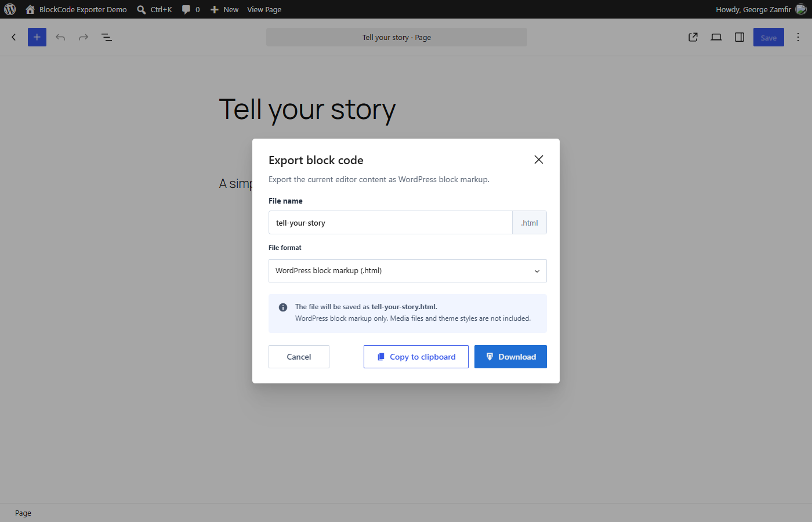Open the device preview options
The width and height of the screenshot is (812, 522).
[716, 37]
